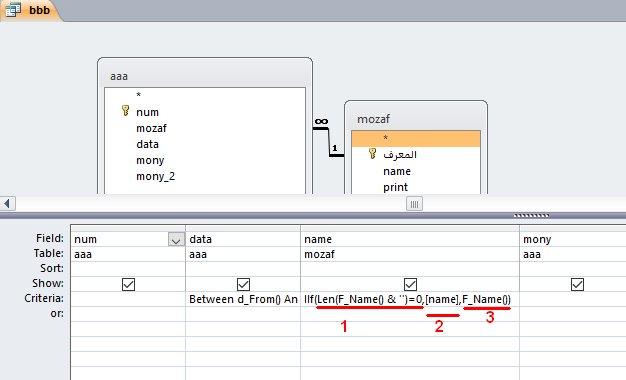Click the Sort row label
This screenshot has height=380, width=626.
click(52, 268)
